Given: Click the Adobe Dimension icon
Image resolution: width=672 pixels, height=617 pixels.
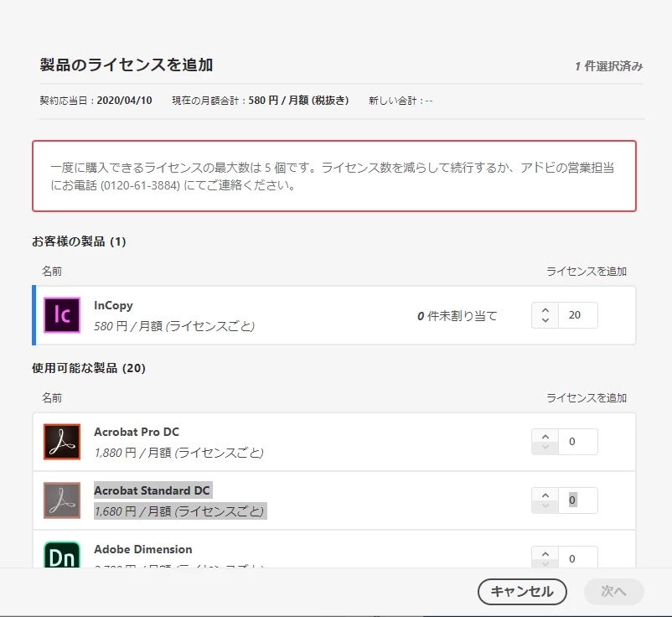Looking at the screenshot, I should [x=62, y=554].
